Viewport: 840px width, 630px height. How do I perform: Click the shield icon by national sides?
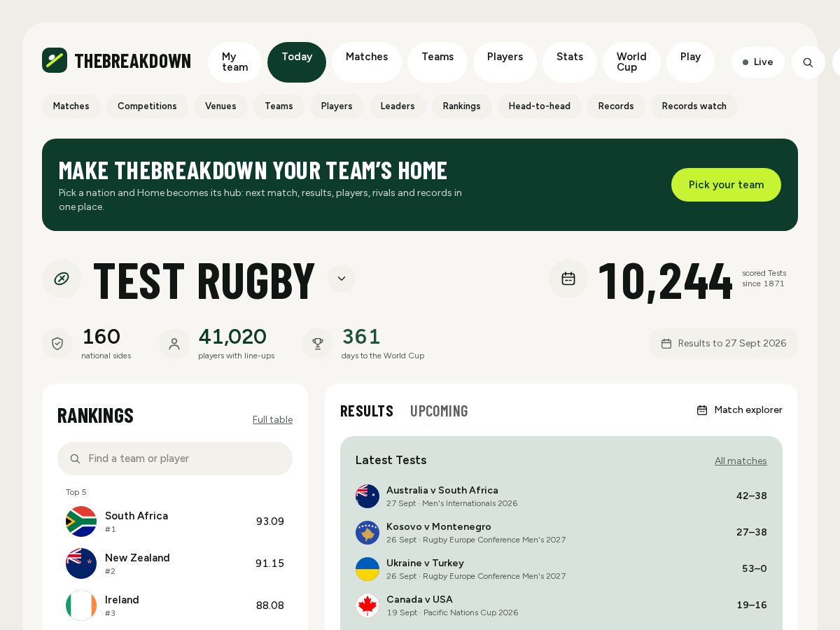coord(57,344)
